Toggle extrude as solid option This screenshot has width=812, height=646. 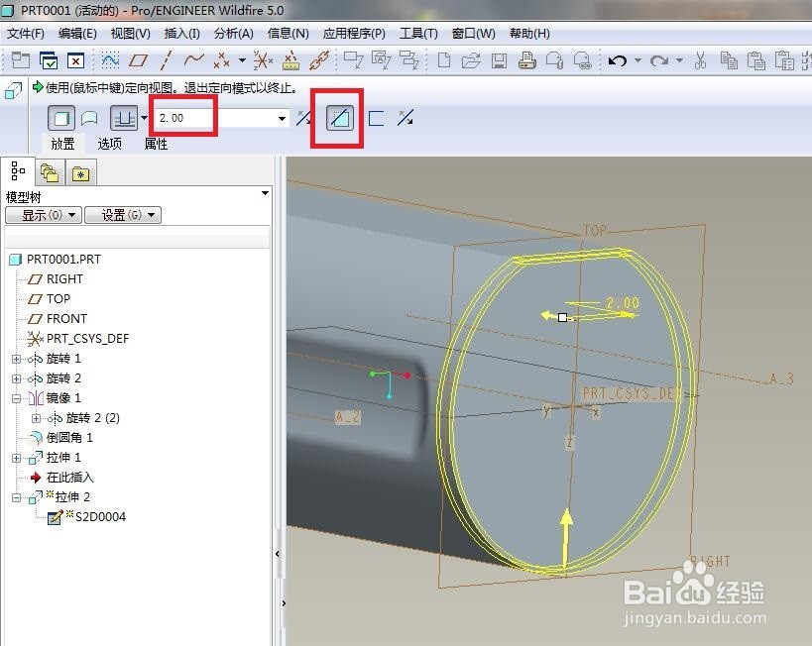point(61,118)
